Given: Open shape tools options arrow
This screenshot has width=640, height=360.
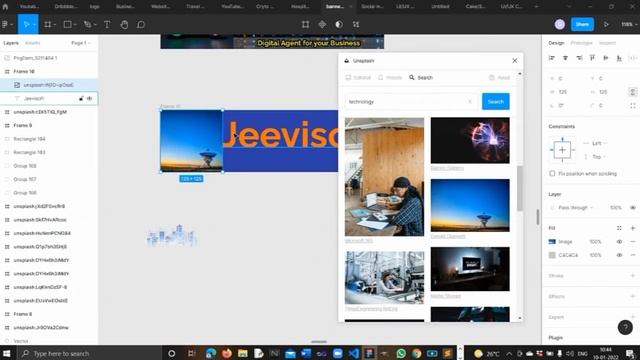Looking at the screenshot, I should 75,25.
